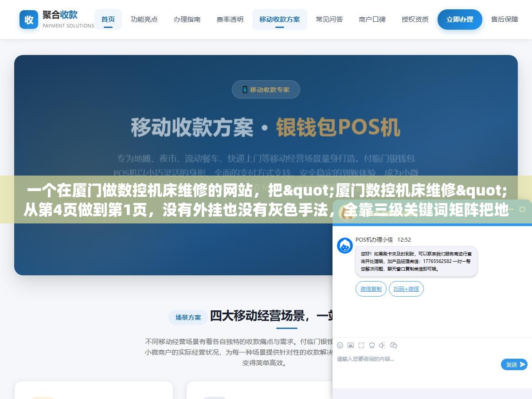Click the 移动收款方案 hero headline
This screenshot has height=399, width=532.
point(266,128)
